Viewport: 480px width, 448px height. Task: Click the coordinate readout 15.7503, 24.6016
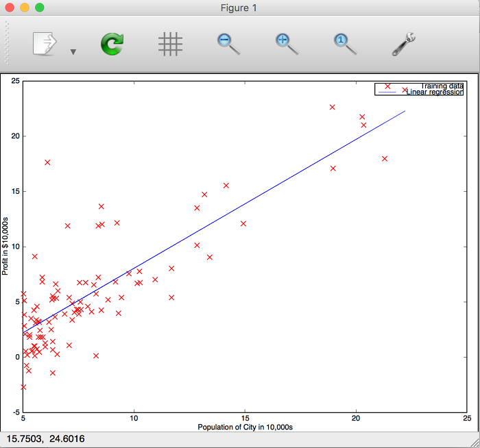(x=45, y=439)
